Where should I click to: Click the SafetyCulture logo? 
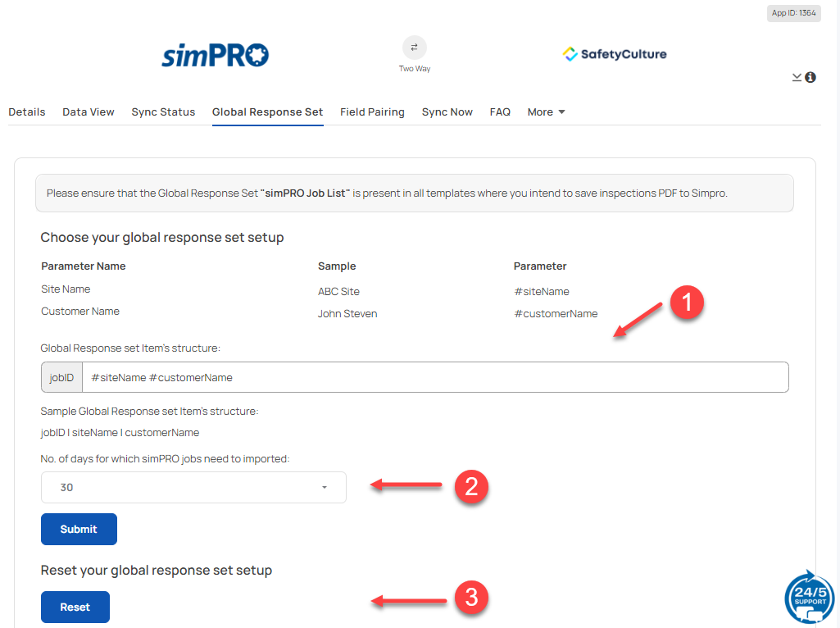coord(614,52)
